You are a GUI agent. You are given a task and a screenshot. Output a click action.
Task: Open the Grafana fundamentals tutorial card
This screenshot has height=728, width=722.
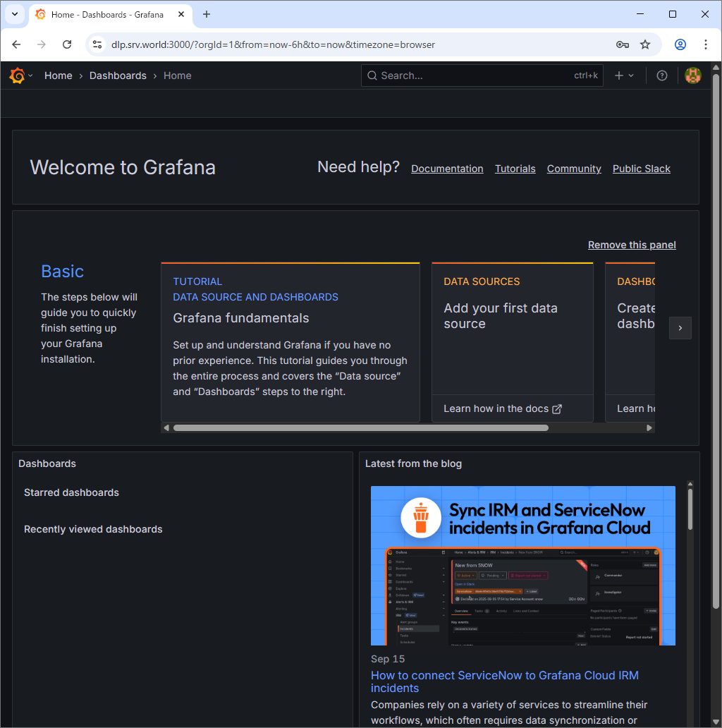pos(290,342)
